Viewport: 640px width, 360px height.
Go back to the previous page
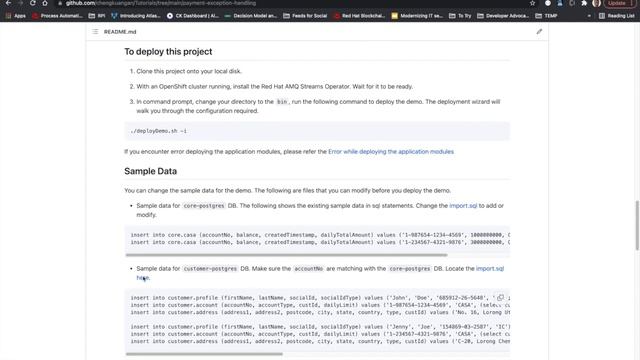(8, 3)
